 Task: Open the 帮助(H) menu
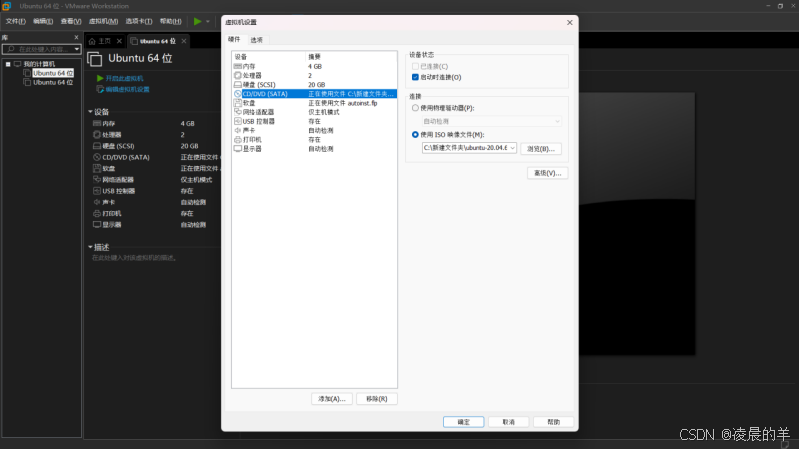[171, 21]
